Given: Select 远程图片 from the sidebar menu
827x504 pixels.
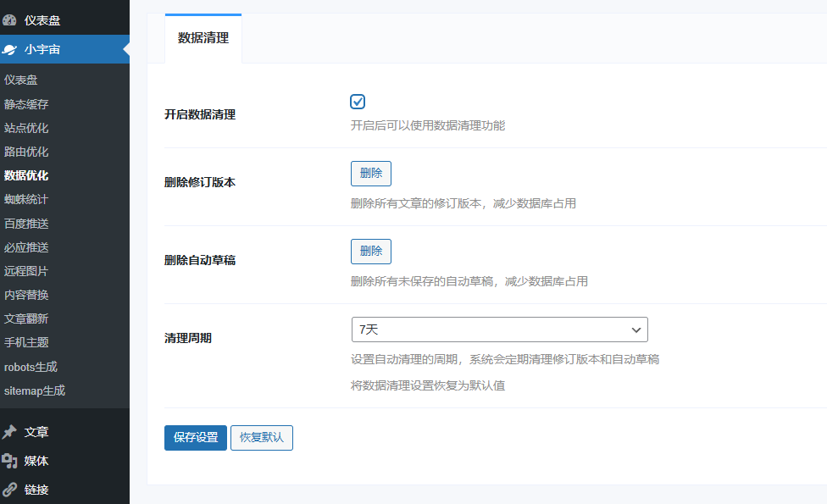Looking at the screenshot, I should [x=26, y=271].
